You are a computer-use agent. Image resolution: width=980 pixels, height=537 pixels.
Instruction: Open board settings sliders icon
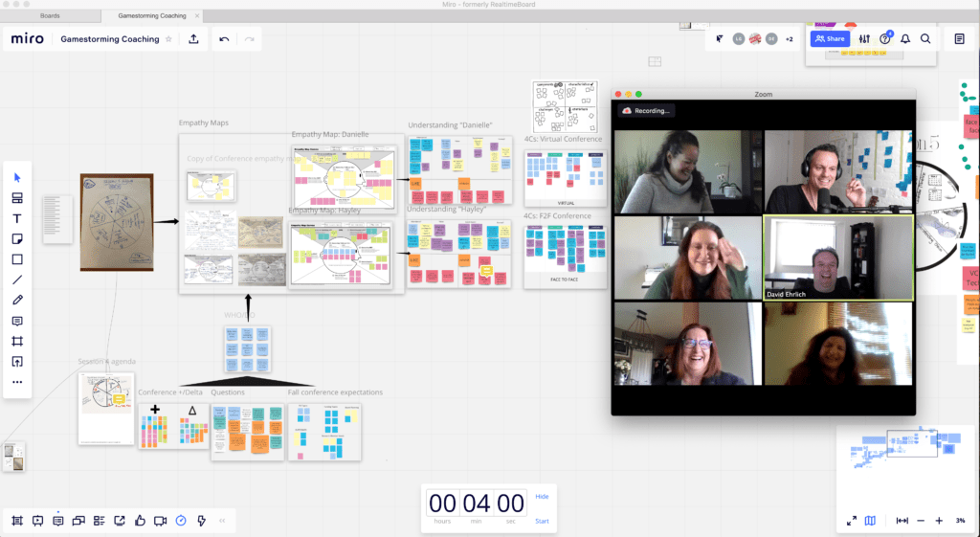click(x=864, y=38)
